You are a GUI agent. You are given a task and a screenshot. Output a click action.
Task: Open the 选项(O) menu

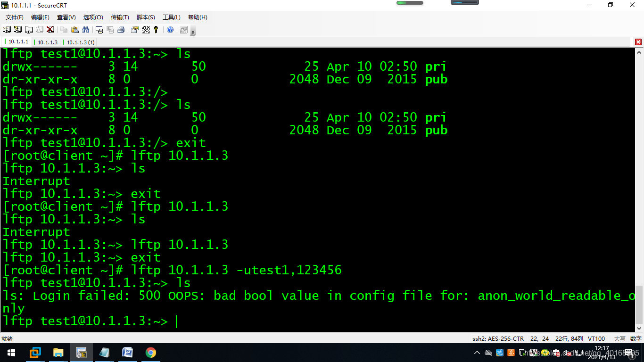pyautogui.click(x=93, y=17)
